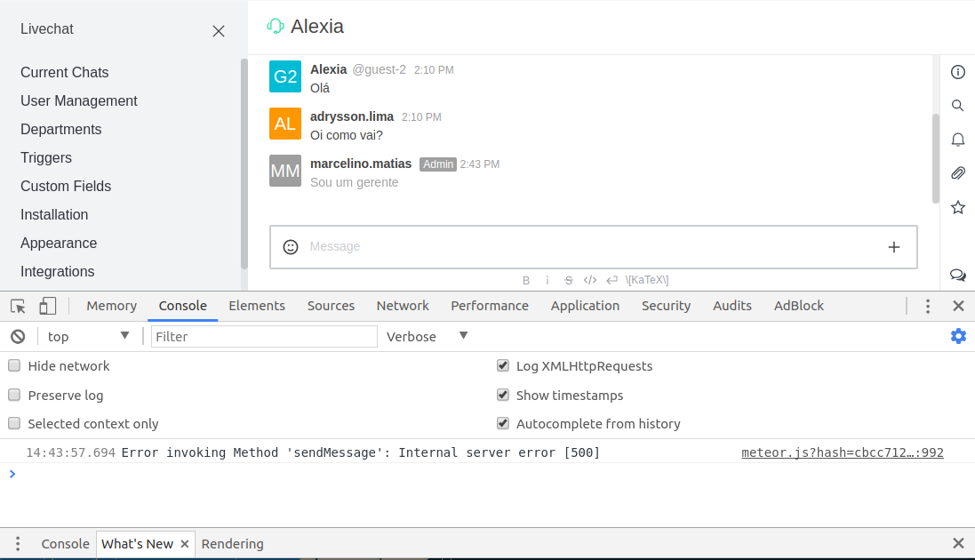Open the room info icon

[x=957, y=72]
